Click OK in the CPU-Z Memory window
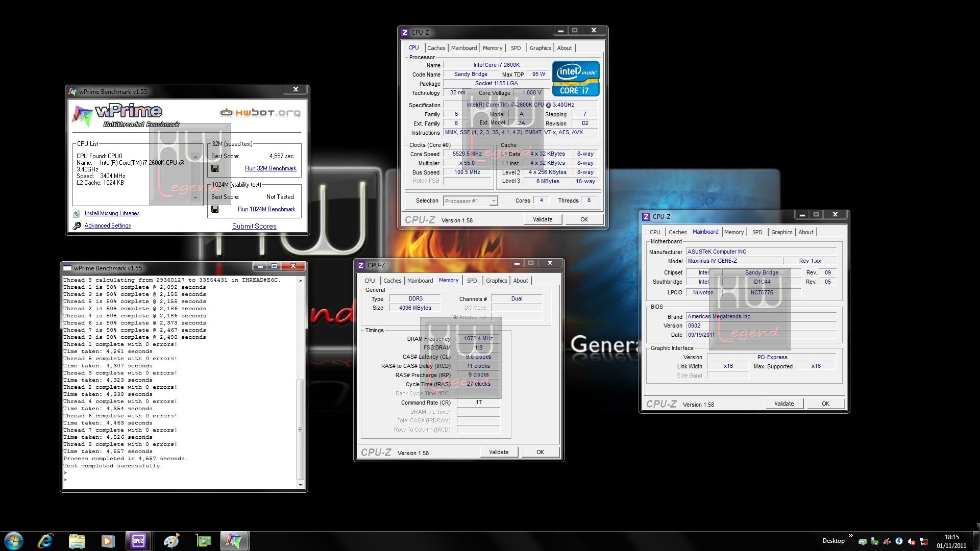The image size is (980, 551). [540, 452]
